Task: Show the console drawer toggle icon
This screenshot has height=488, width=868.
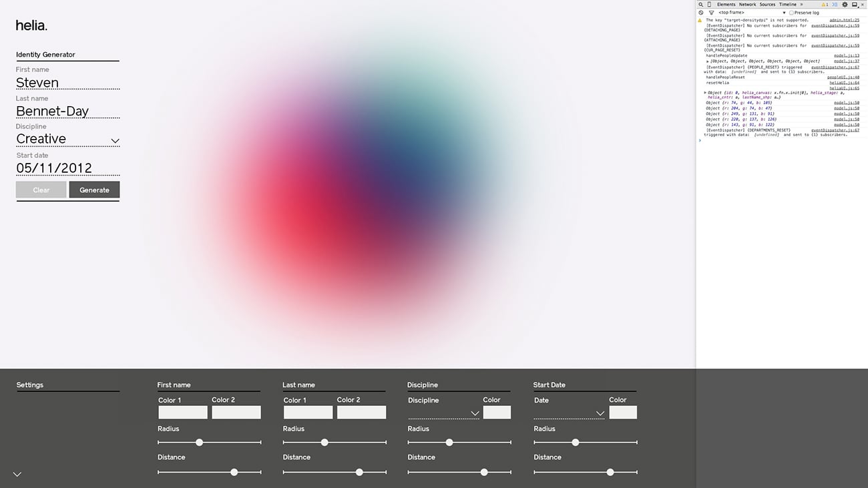Action: [835, 5]
